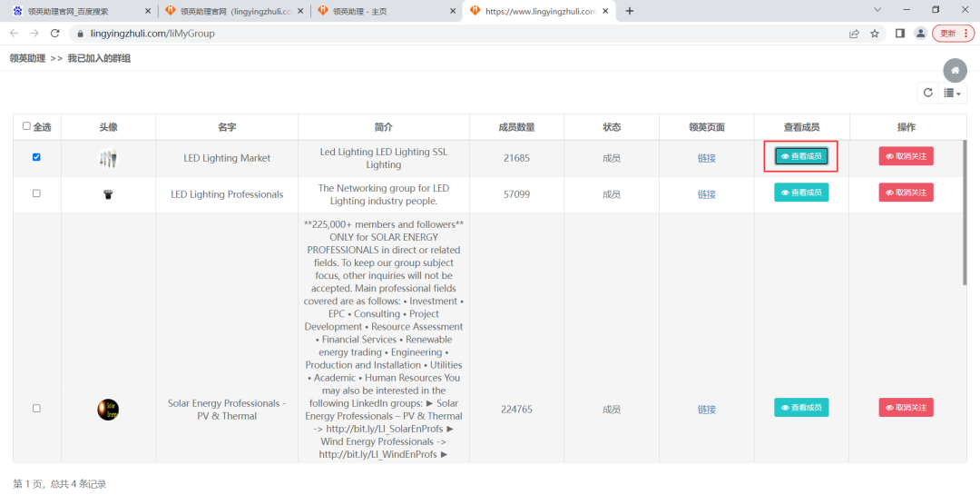Bookmark this page with the star icon

[875, 34]
